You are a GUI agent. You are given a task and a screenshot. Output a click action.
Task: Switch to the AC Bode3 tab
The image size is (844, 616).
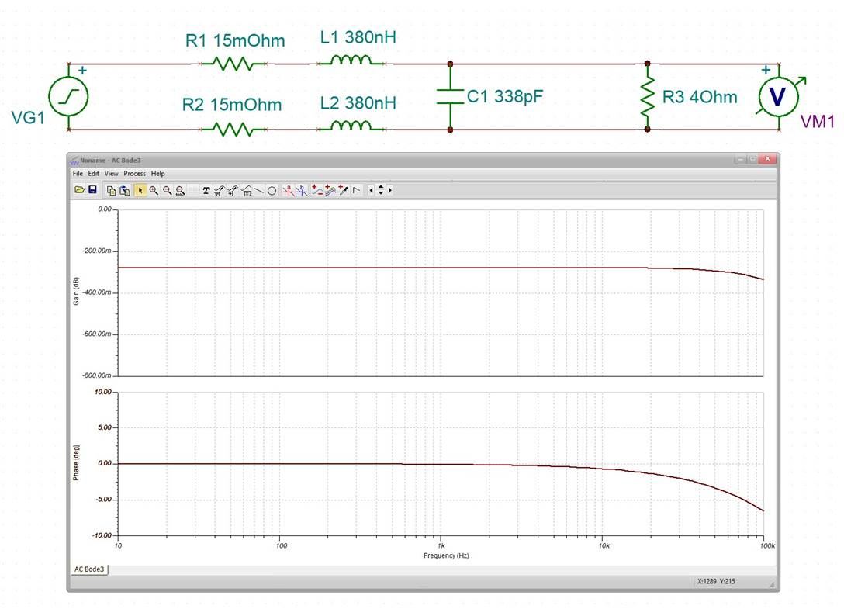coord(89,569)
